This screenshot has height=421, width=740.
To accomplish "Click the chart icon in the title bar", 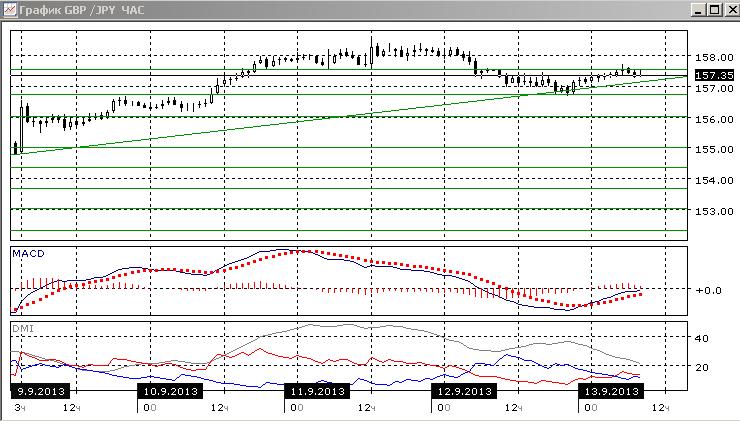I will coord(9,10).
